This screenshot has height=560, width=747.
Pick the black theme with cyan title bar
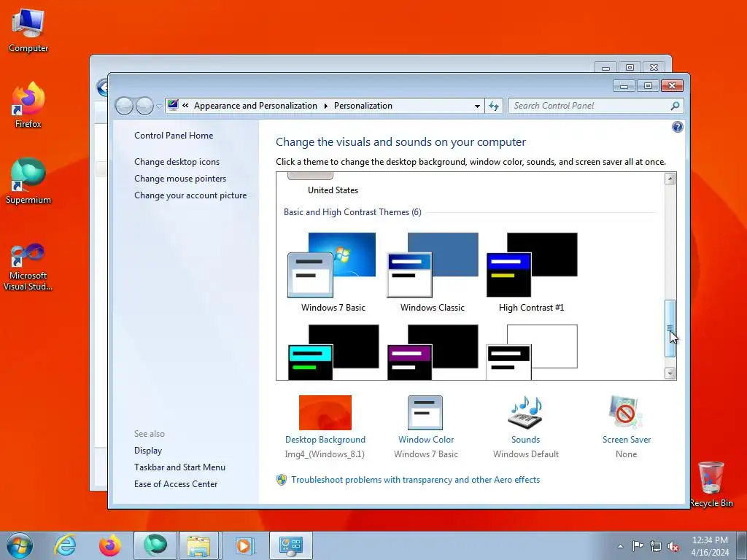click(x=333, y=352)
